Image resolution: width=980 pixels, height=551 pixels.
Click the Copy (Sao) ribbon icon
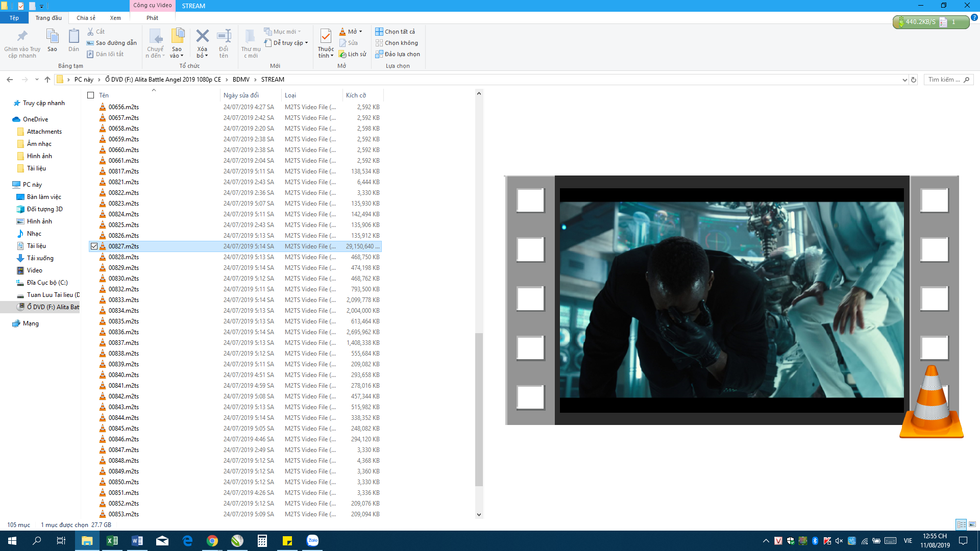(x=52, y=36)
